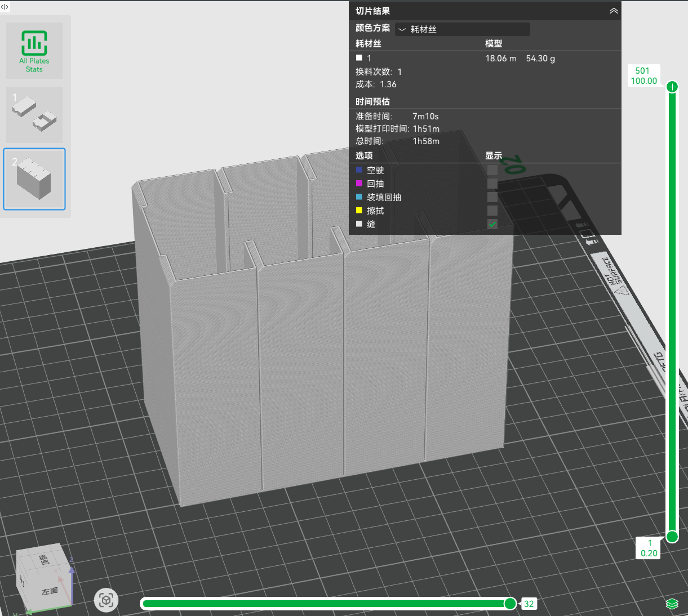This screenshot has width=688, height=616.
Task: Click the layers icon at bottom right
Action: click(x=672, y=604)
